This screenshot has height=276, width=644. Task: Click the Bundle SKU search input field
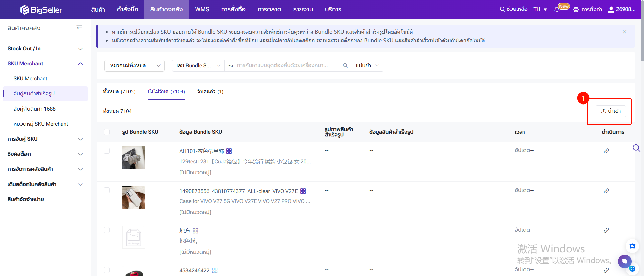[x=285, y=66]
